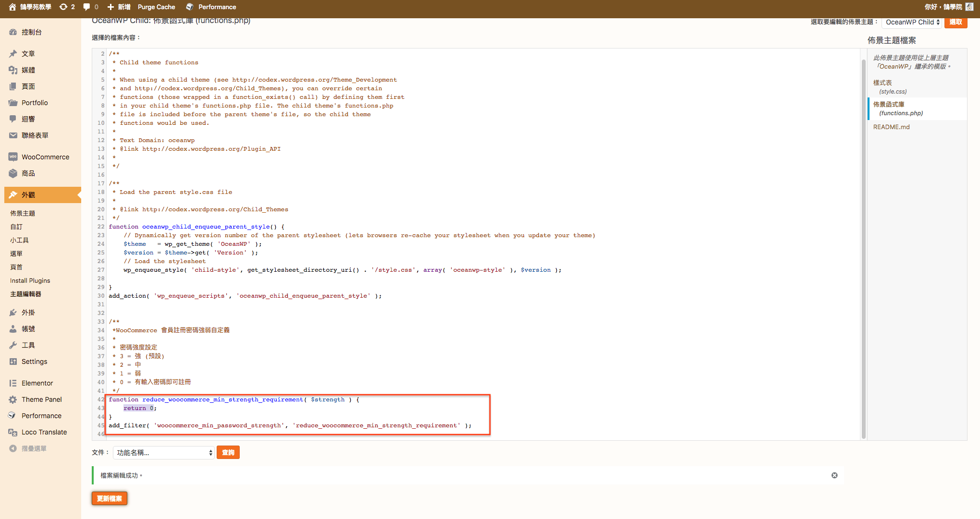Click the media icon beside 媒體
The width and height of the screenshot is (980, 519).
pyautogui.click(x=13, y=70)
